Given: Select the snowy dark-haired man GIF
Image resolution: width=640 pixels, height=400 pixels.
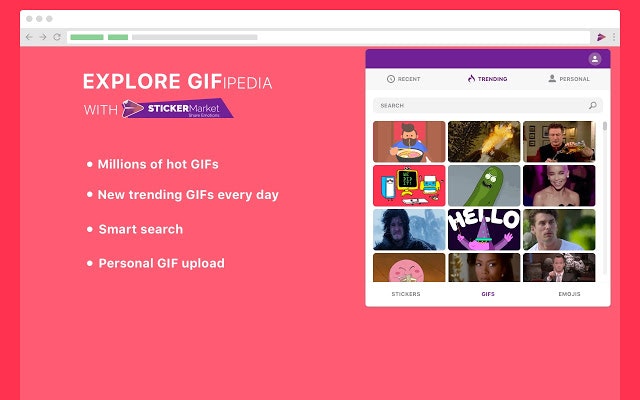Looking at the screenshot, I should click(x=409, y=230).
